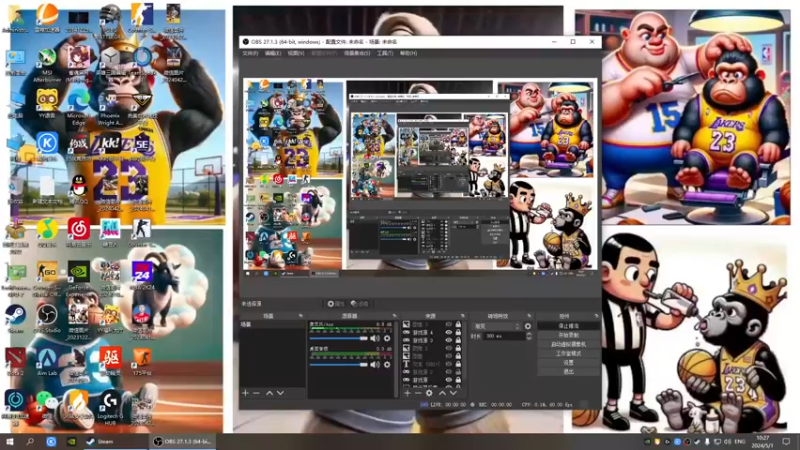Open the 工具(T) menu in OBS

point(385,53)
